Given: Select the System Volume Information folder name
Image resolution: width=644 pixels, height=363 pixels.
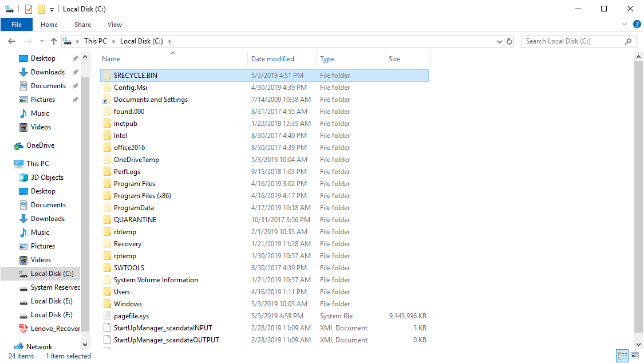Looking at the screenshot, I should (156, 279).
